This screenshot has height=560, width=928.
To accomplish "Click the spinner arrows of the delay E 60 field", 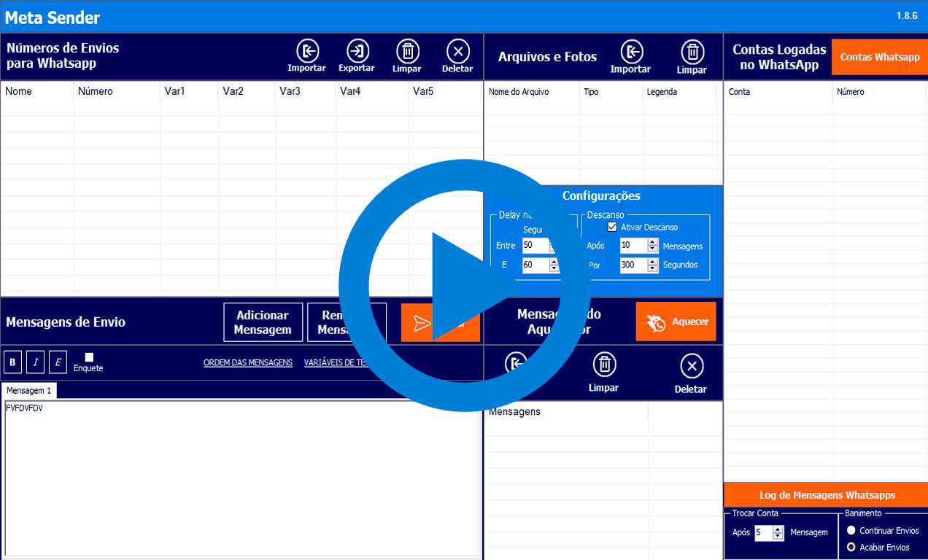I will 554,265.
